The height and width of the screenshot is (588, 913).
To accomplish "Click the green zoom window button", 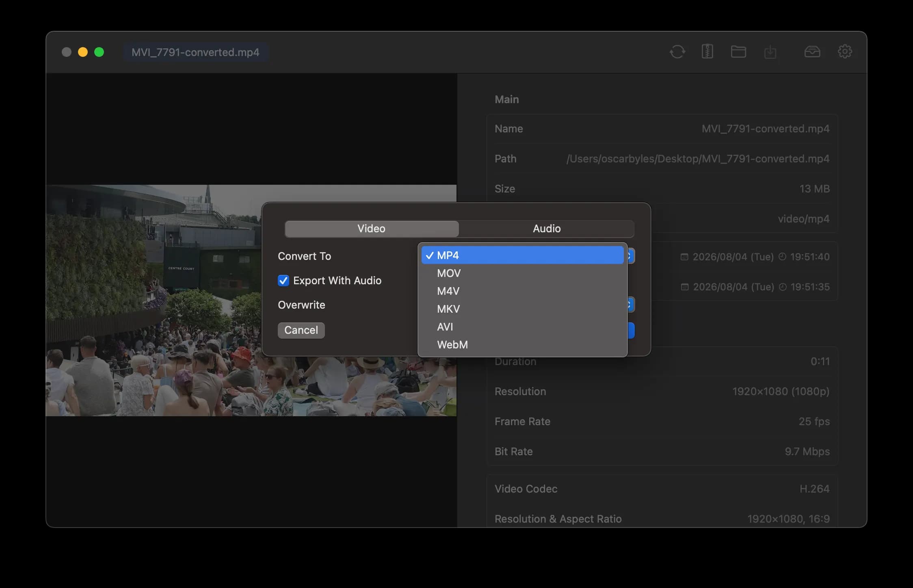I will tap(99, 52).
